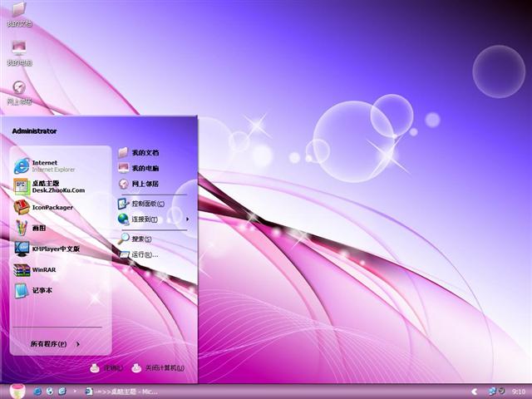
Task: Click the Start button on taskbar
Action: pos(15,391)
